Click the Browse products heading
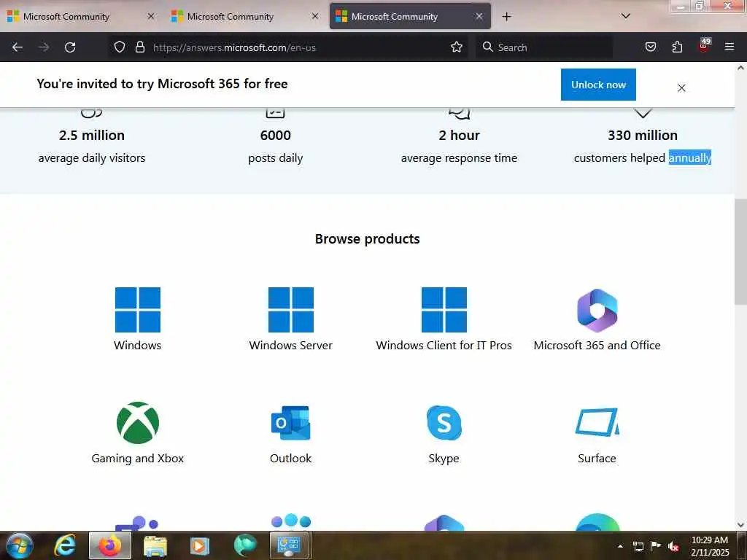Image resolution: width=747 pixels, height=560 pixels. click(x=368, y=239)
